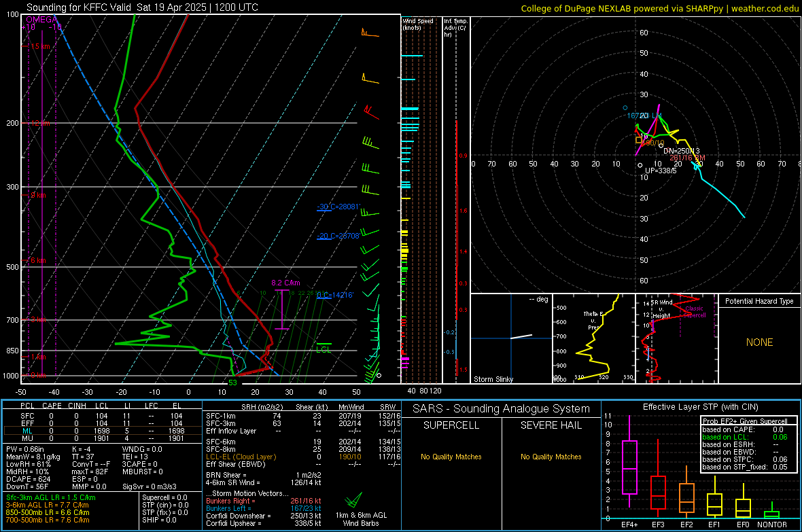Screen dimensions: 802x532
Task: Click the green based on LCL probability row
Action: click(x=745, y=437)
